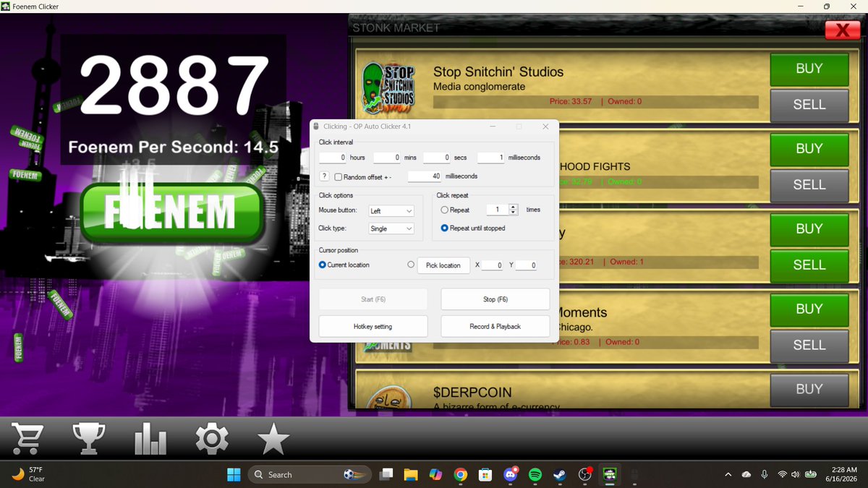
Task: Open the Mouse button dropdown
Action: [x=391, y=211]
